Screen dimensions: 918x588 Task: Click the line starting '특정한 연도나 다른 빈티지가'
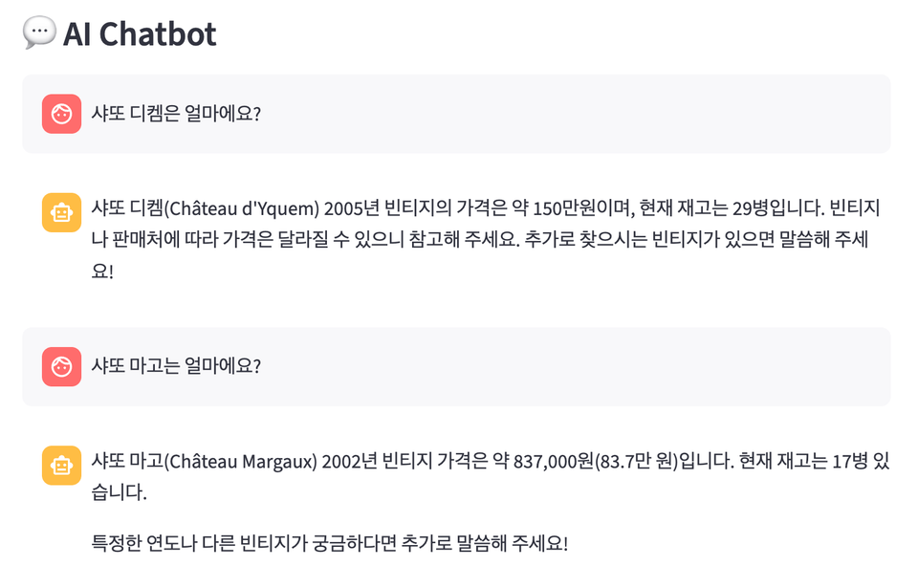pos(329,544)
